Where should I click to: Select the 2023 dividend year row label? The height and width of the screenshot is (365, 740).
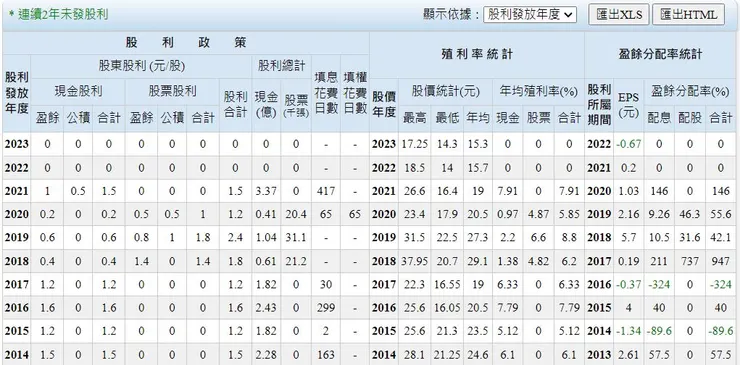pos(17,144)
